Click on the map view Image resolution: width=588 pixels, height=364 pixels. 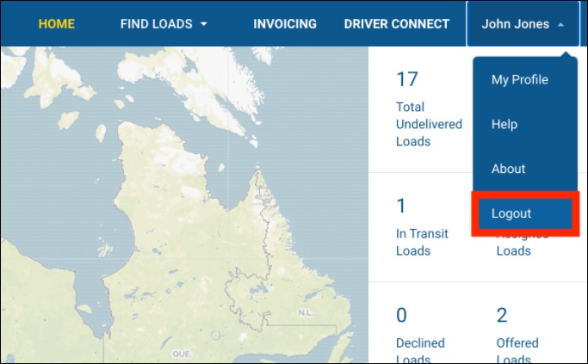[172, 215]
